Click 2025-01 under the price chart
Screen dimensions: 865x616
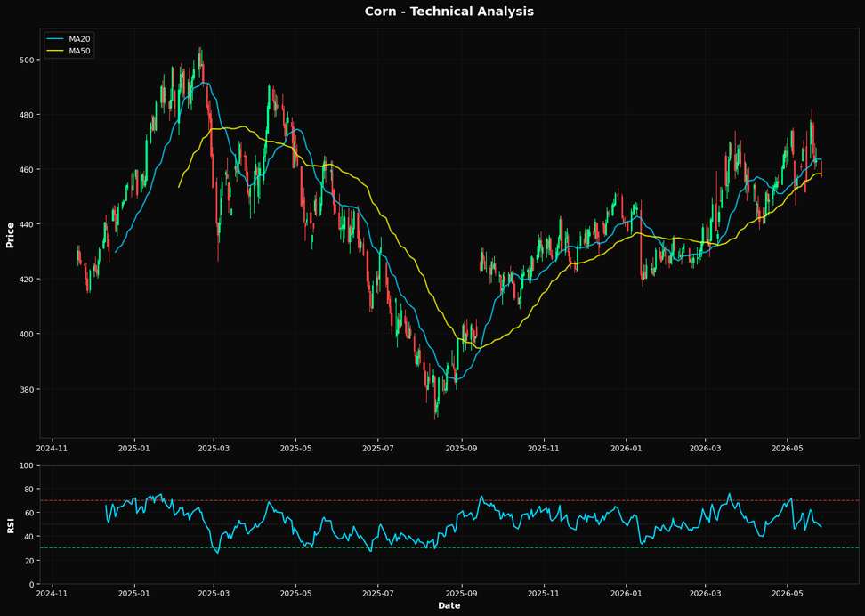pyautogui.click(x=134, y=448)
